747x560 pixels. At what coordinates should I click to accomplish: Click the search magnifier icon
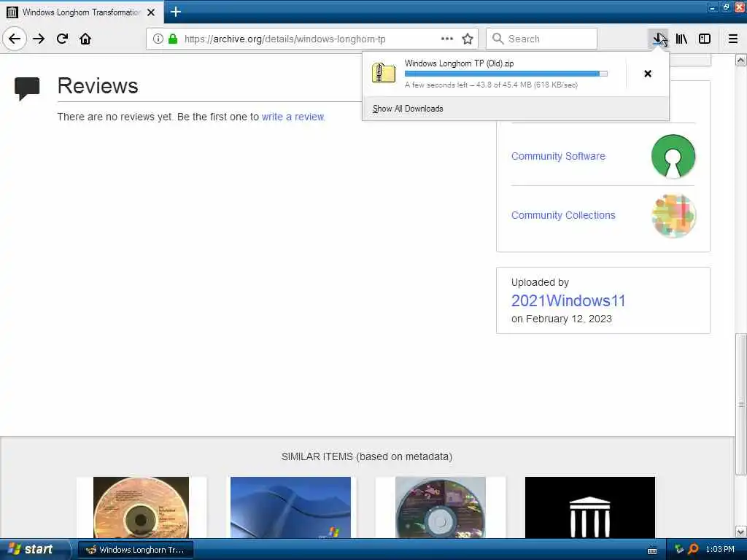pos(498,39)
